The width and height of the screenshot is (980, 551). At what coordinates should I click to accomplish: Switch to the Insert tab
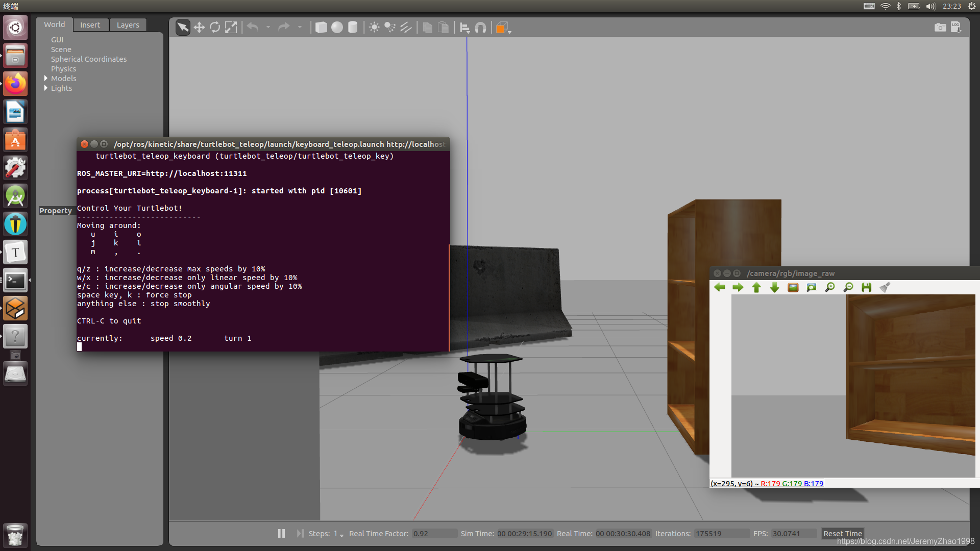click(90, 25)
